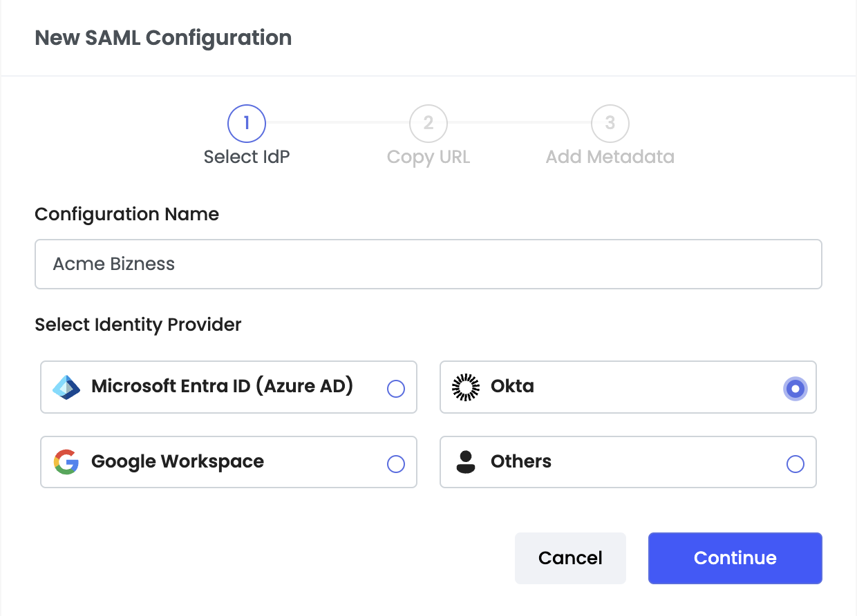Click the Cancel button
This screenshot has width=857, height=616.
570,558
